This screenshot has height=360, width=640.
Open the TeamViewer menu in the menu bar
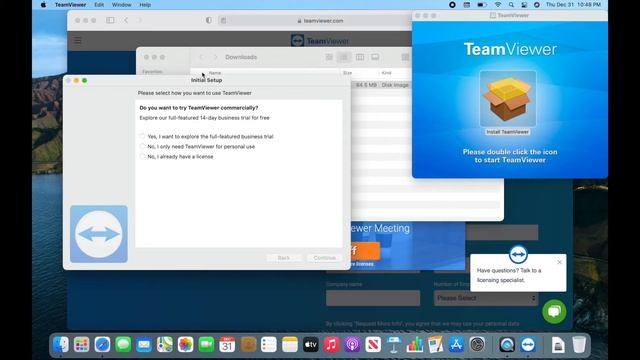point(70,5)
